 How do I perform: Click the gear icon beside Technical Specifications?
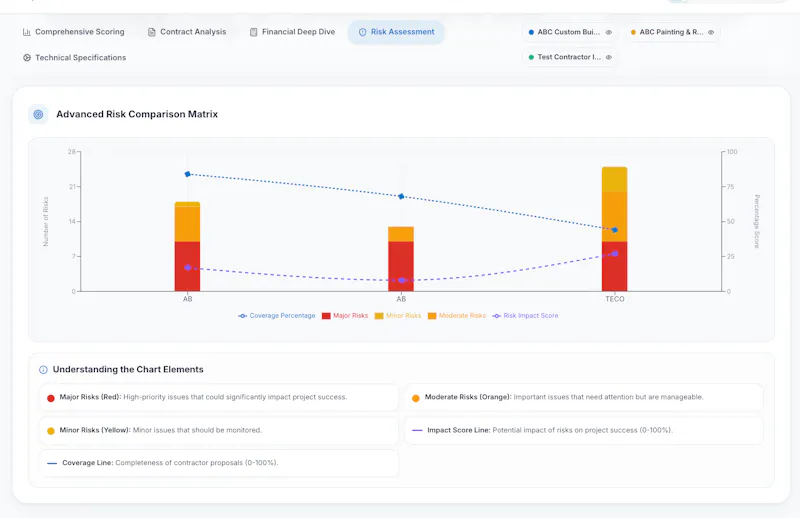coord(27,58)
